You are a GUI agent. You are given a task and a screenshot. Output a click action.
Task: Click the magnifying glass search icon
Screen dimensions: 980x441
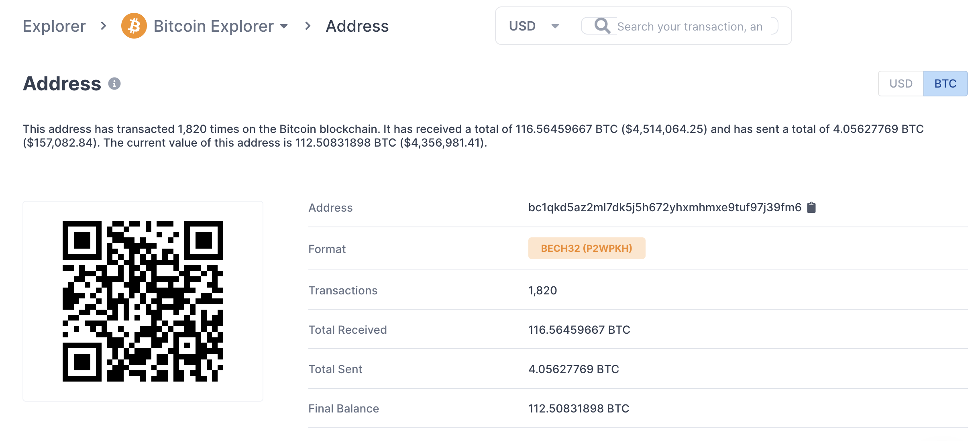click(x=602, y=26)
